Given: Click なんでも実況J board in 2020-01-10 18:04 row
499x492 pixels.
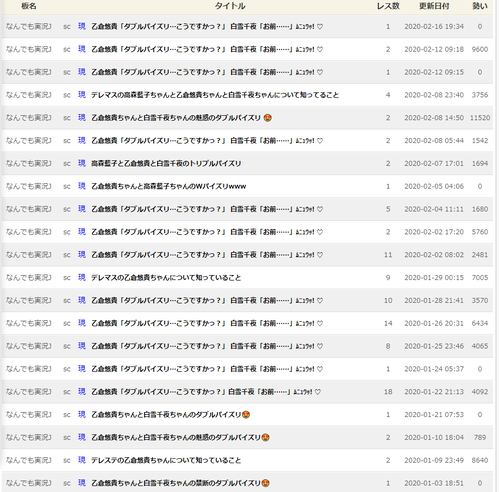Looking at the screenshot, I should click(29, 437).
